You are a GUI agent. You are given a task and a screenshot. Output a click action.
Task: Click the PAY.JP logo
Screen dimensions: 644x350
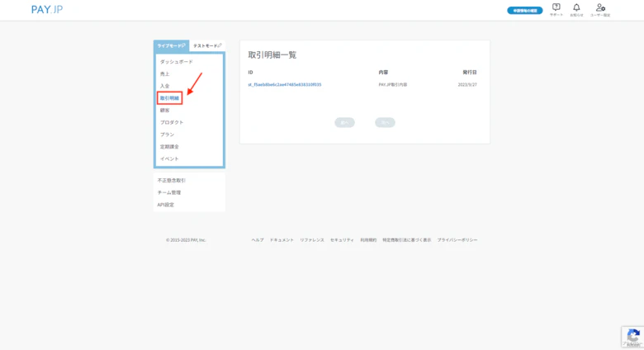click(47, 9)
